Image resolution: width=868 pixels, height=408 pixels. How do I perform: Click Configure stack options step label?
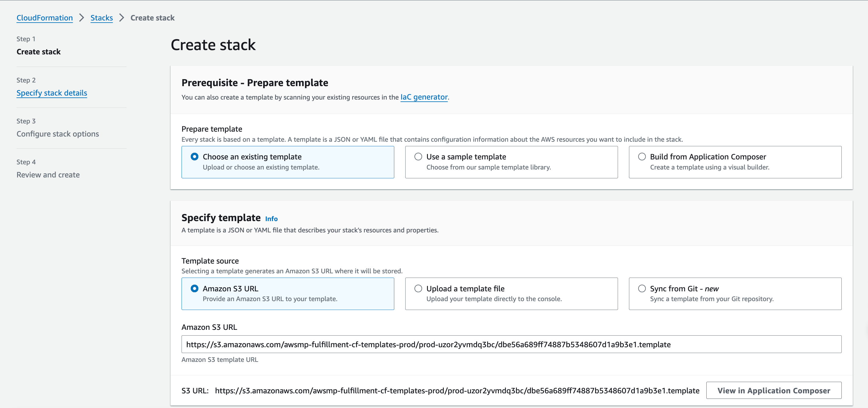click(x=58, y=134)
